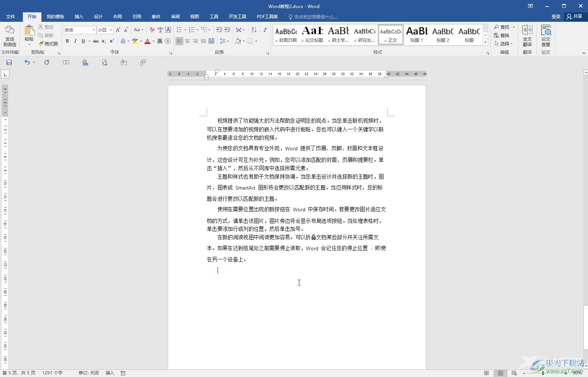Show or hide paragraph marks

click(x=265, y=30)
